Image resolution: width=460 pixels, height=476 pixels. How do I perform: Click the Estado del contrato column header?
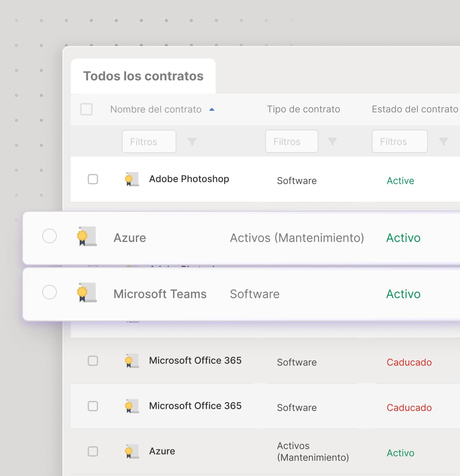[415, 109]
